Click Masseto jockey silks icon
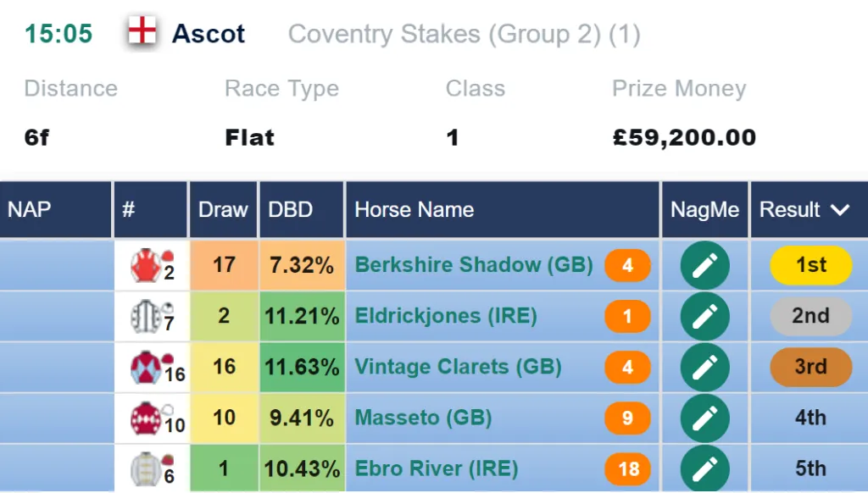 coord(146,418)
